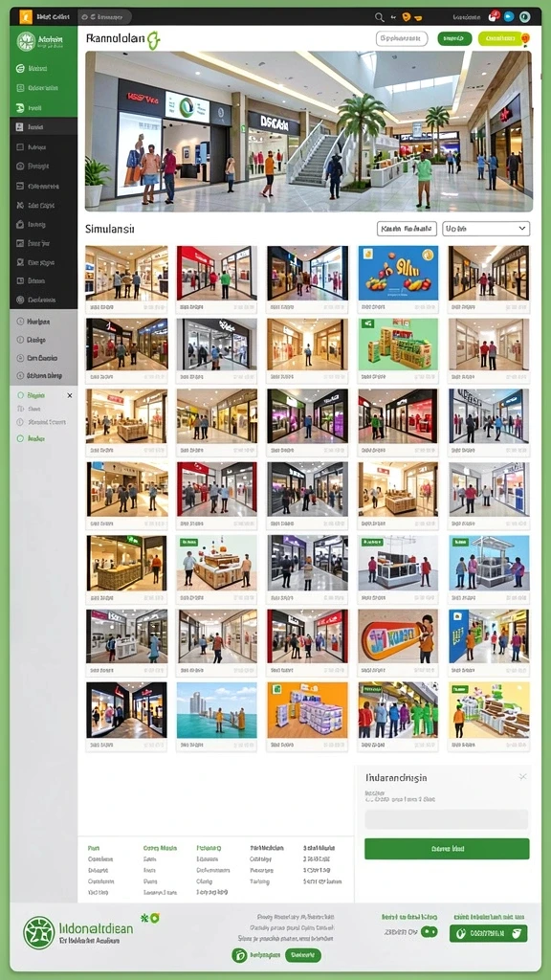Open the first item in green sidebar section

pyautogui.click(x=44, y=69)
